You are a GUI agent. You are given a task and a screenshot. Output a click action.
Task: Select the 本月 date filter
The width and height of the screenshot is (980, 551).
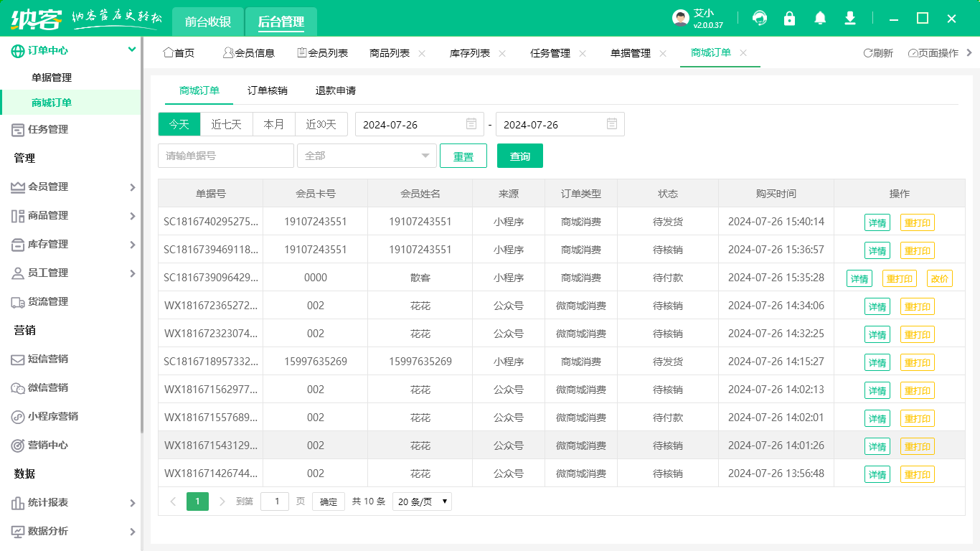[273, 124]
